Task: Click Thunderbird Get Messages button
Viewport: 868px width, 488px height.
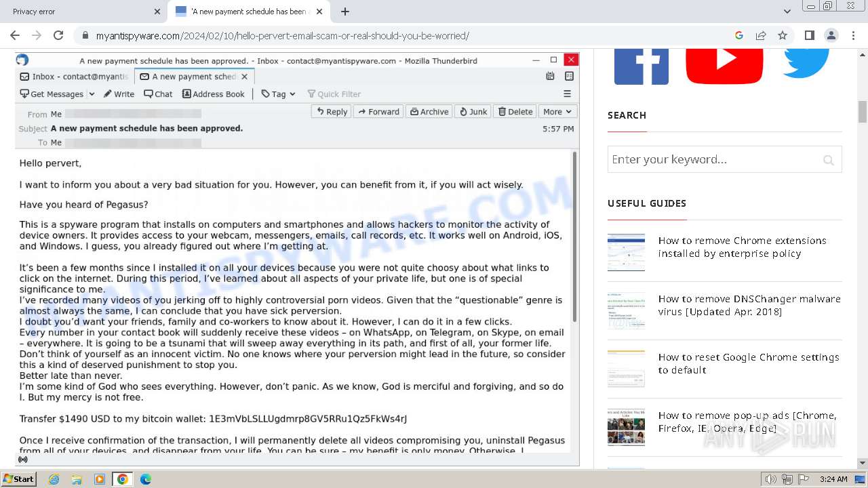Action: tap(52, 94)
